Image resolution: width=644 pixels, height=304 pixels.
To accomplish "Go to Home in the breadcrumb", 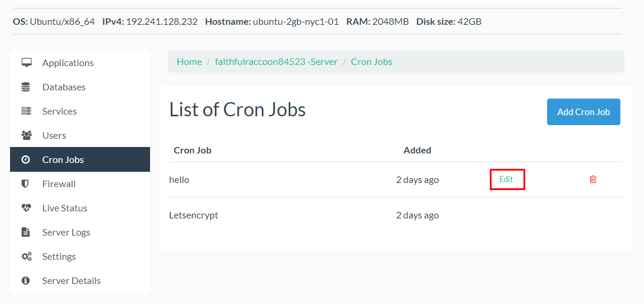I will coord(189,61).
